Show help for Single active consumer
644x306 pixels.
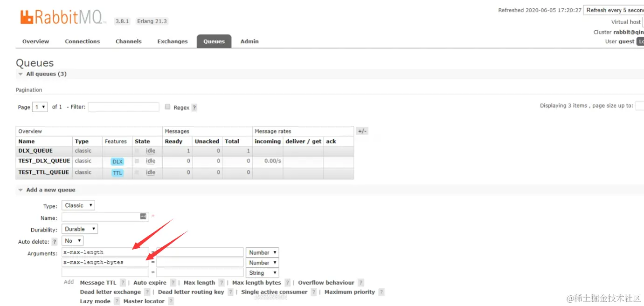[x=314, y=292]
